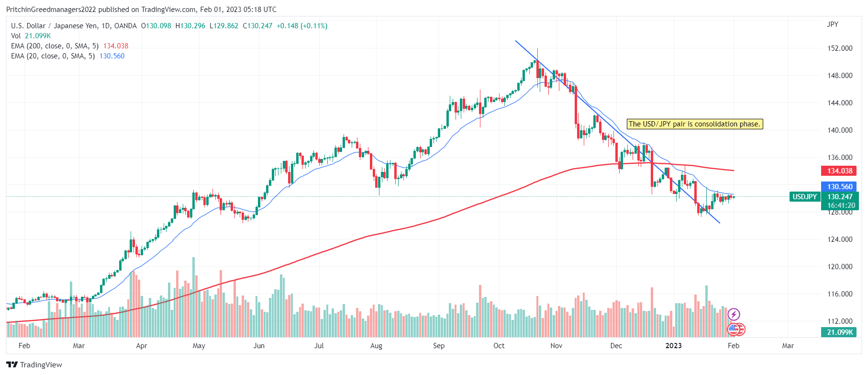Select the EMA (20, close, 0, SMA, 5) legend
This screenshot has height=375, width=868.
(x=53, y=56)
